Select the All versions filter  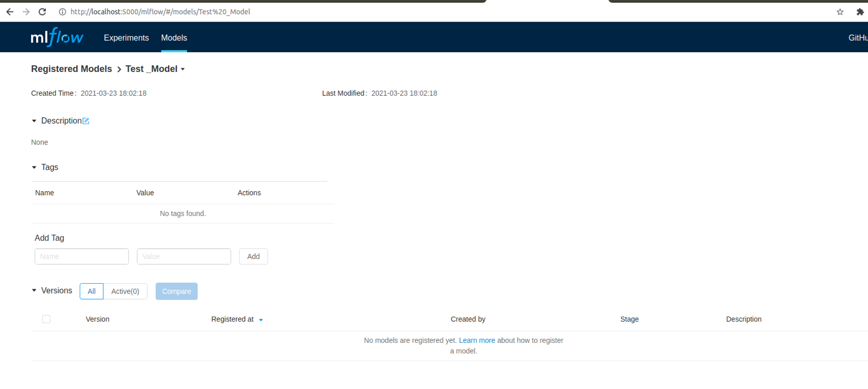coord(92,291)
